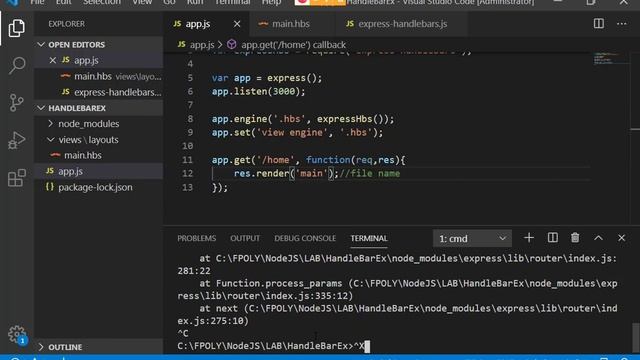This screenshot has width=640, height=360.
Task: Click the JS icon on express-handlebars.js tab
Action: [x=350, y=24]
